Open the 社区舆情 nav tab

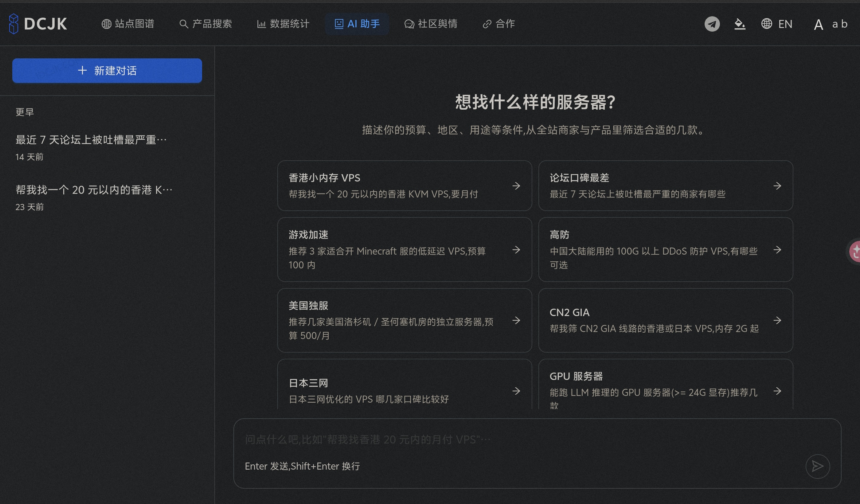click(x=431, y=24)
